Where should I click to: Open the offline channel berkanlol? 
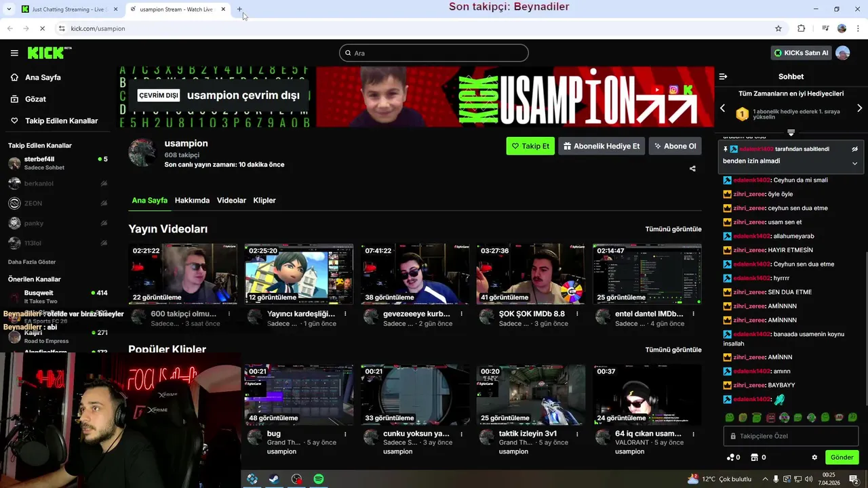coord(58,183)
